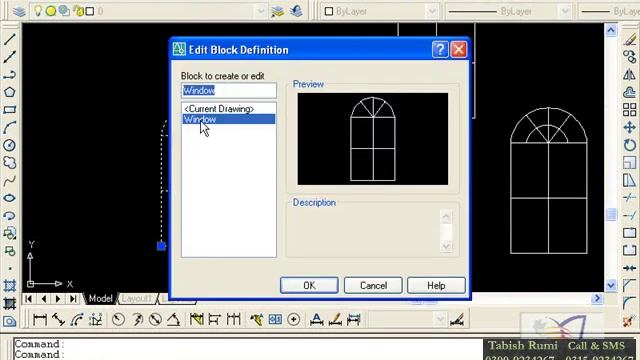Click the dialog title bar question mark
Image resolution: width=640 pixels, height=360 pixels.
click(x=440, y=49)
